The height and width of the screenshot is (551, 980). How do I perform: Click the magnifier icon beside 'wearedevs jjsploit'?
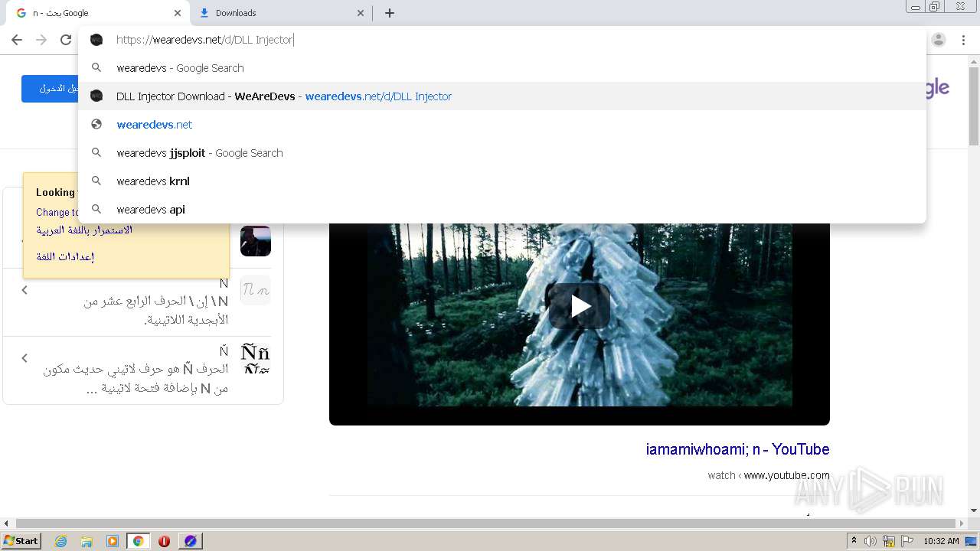(96, 153)
